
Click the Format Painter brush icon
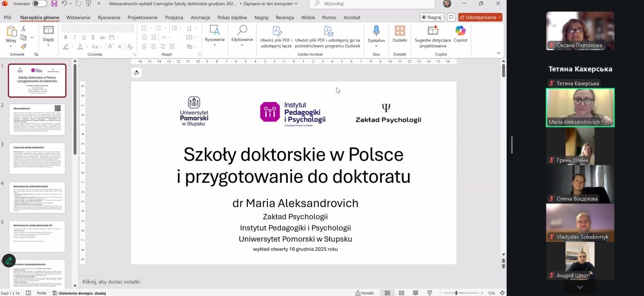point(23,46)
